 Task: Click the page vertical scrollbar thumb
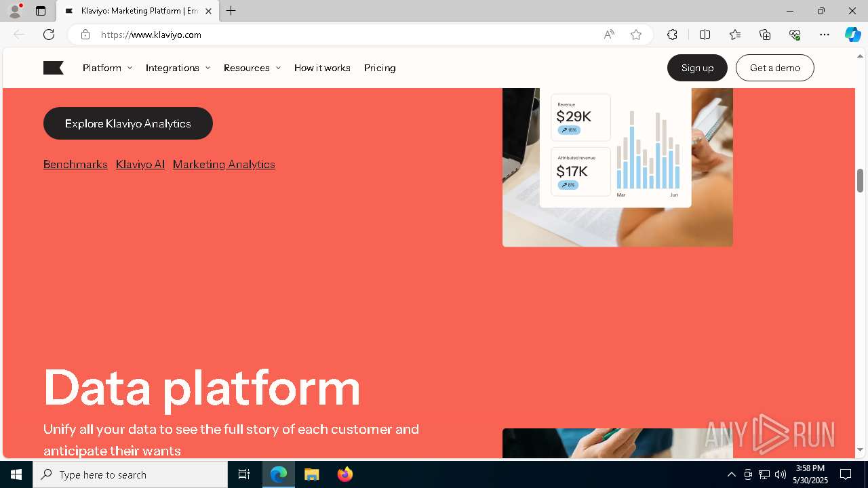click(x=860, y=180)
